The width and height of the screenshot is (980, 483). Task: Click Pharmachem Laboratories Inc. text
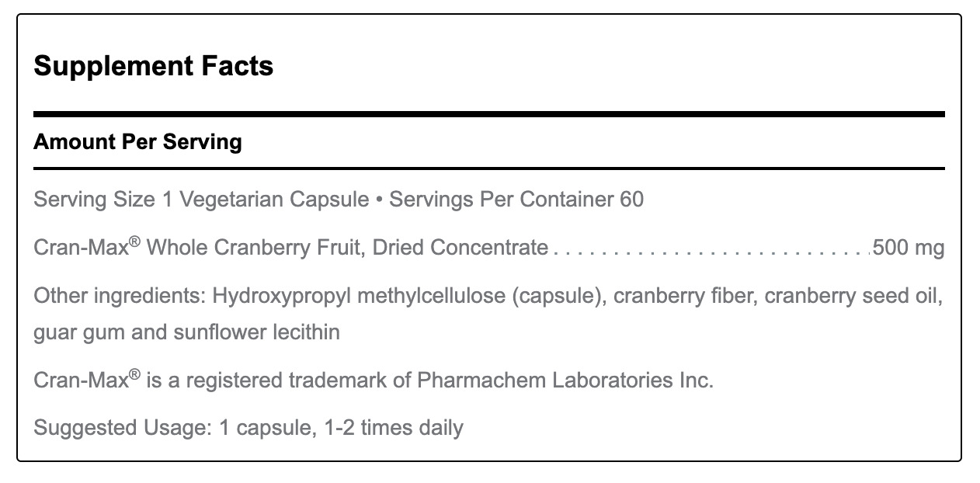[x=565, y=380]
